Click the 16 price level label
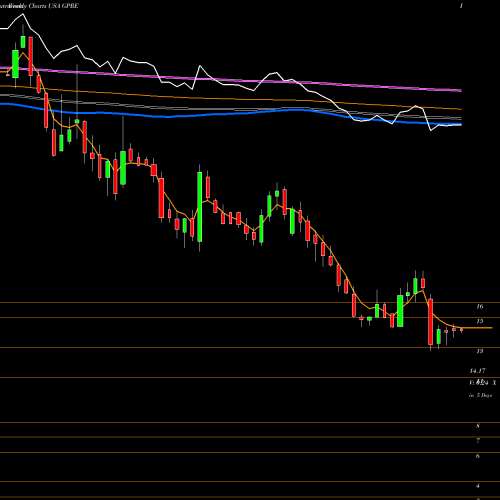 (x=479, y=306)
